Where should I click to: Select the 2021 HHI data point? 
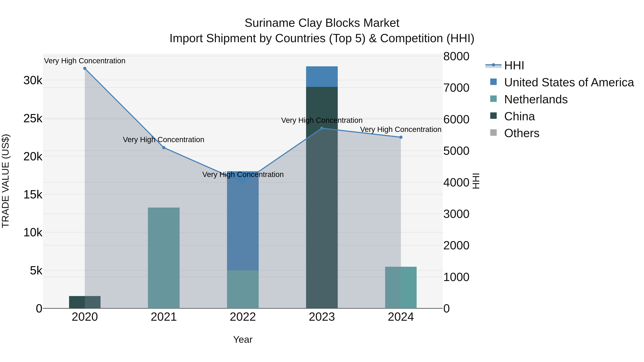[x=164, y=148]
